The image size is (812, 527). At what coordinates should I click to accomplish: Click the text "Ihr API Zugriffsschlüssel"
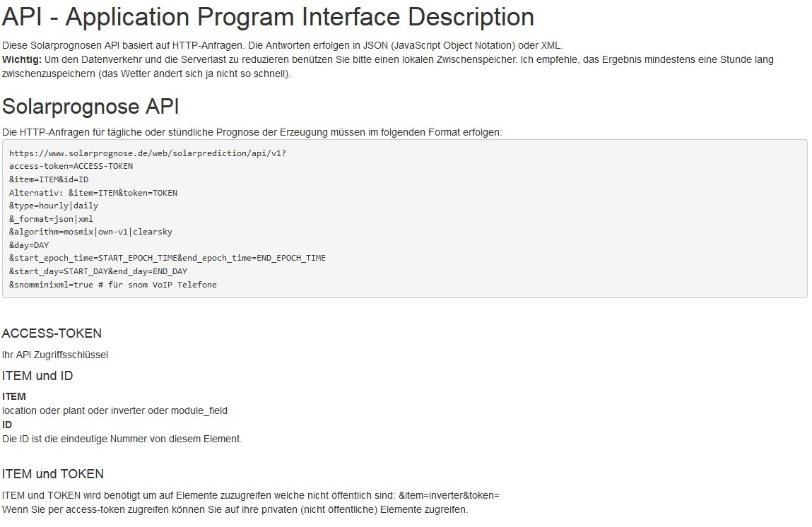click(x=55, y=355)
